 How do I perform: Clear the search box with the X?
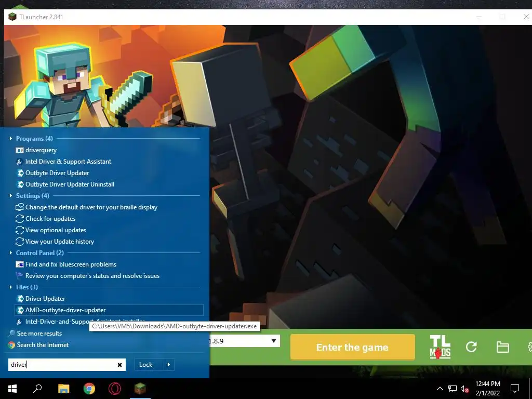coord(120,365)
